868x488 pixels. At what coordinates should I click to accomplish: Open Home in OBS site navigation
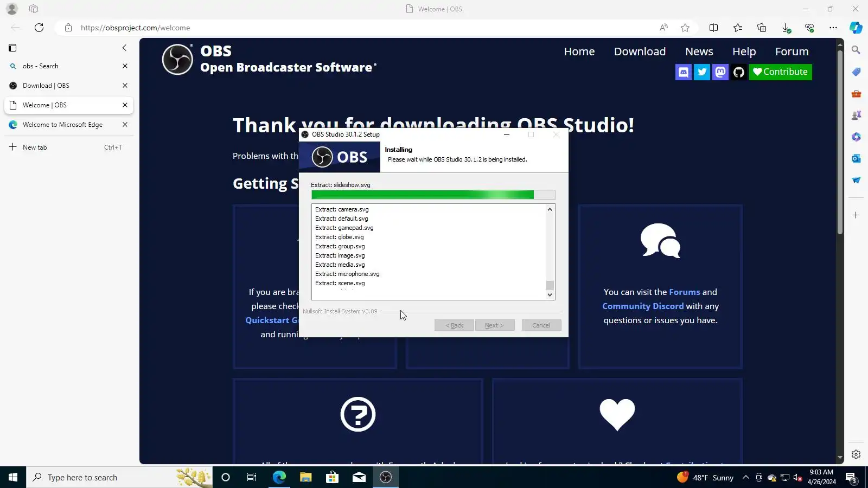[579, 52]
